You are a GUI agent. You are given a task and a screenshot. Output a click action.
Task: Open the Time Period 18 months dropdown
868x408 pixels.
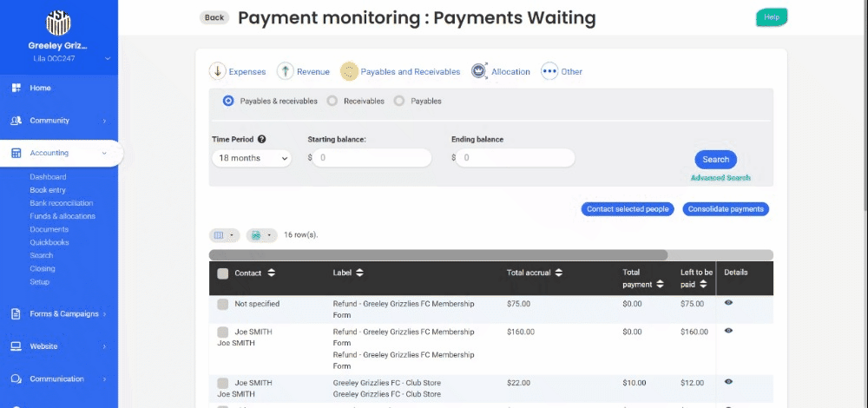pos(252,158)
